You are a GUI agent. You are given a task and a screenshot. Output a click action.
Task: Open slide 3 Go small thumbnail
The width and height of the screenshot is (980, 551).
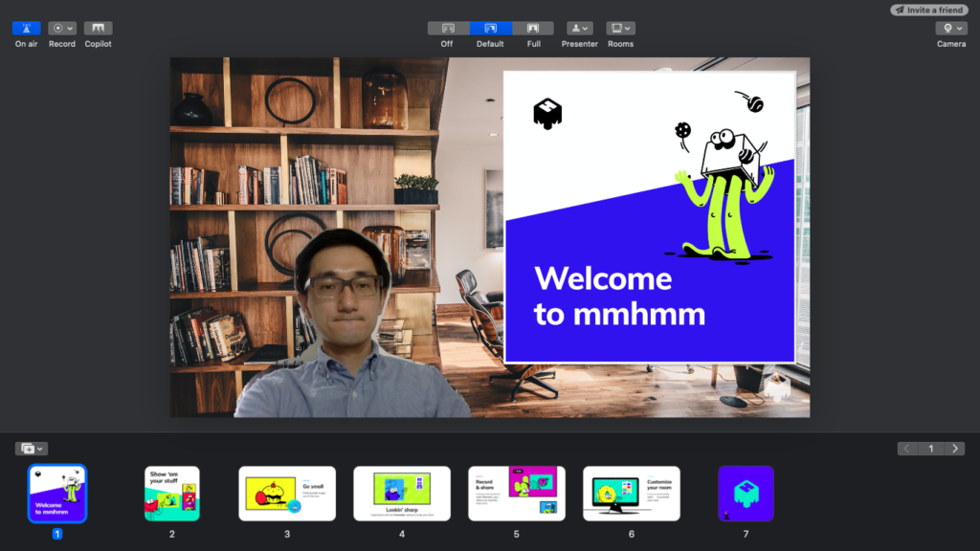point(287,494)
